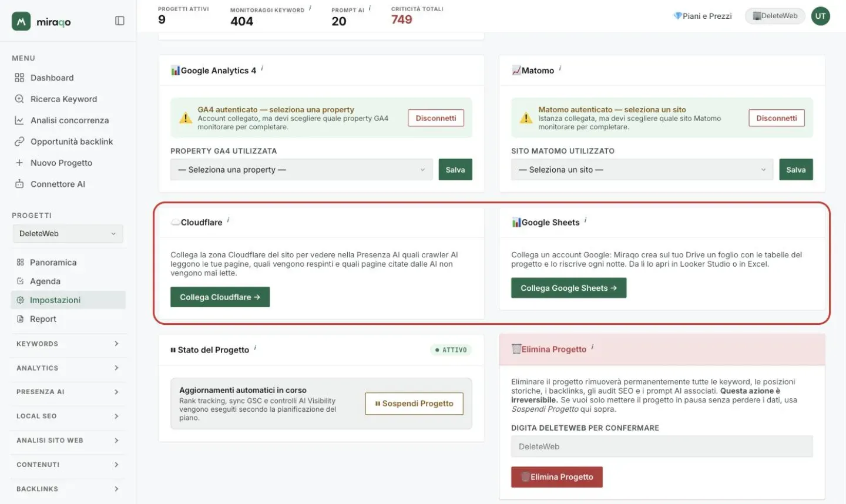The width and height of the screenshot is (846, 504).
Task: Open the UT user avatar
Action: (x=820, y=16)
